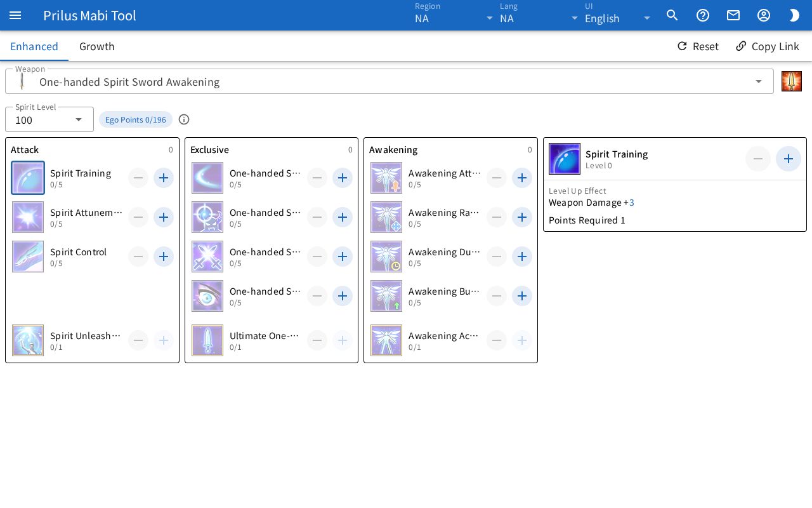Screen dimensions: 812x508
Task: Click the Prilus Mabi Tool title
Action: pos(89,15)
